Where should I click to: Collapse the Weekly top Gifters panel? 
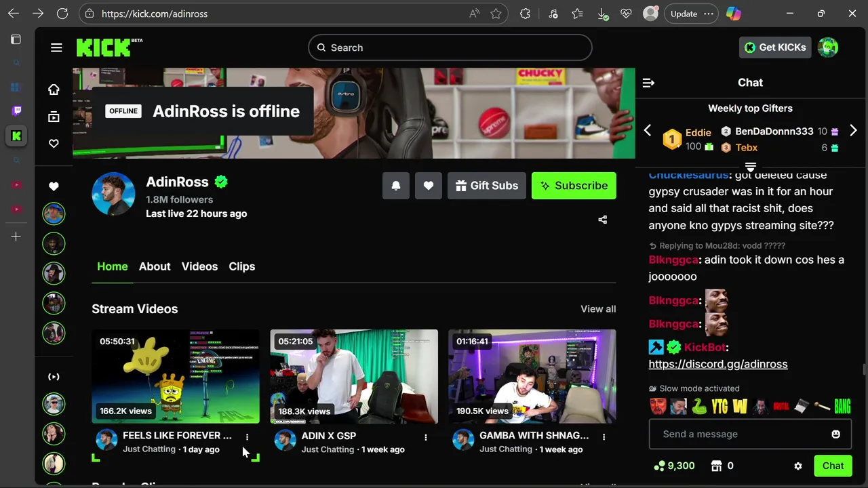coord(750,166)
